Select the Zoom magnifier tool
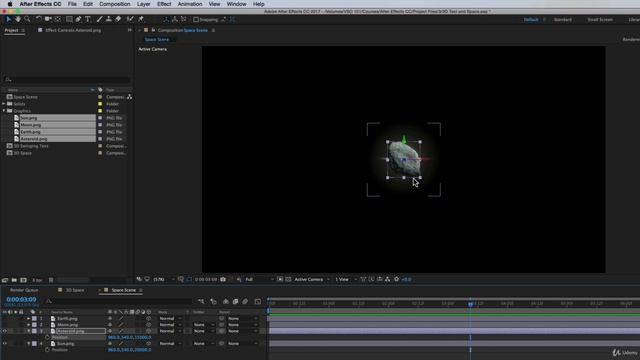The height and width of the screenshot is (360, 640). click(x=27, y=19)
